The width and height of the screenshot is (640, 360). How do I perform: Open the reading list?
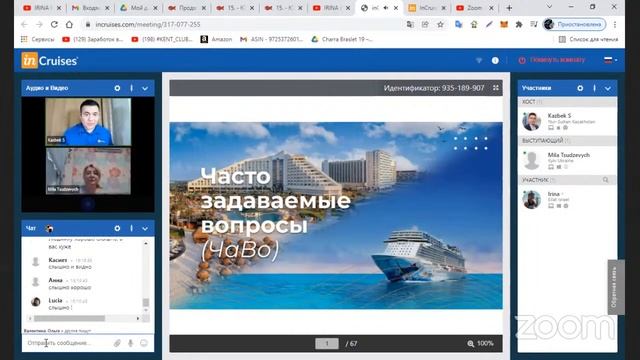tap(589, 39)
